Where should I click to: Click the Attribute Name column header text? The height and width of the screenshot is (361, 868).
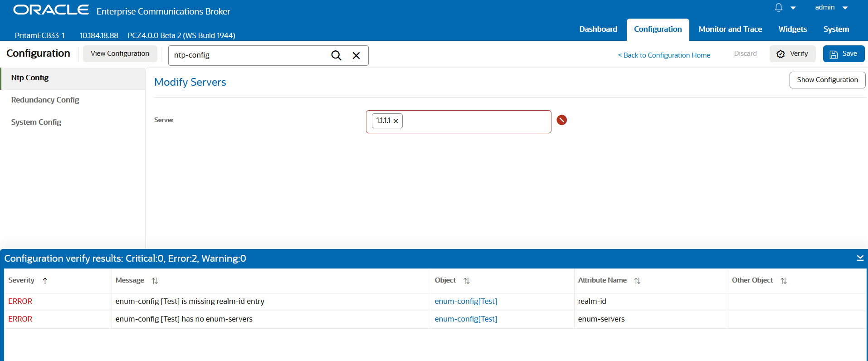[x=602, y=280]
